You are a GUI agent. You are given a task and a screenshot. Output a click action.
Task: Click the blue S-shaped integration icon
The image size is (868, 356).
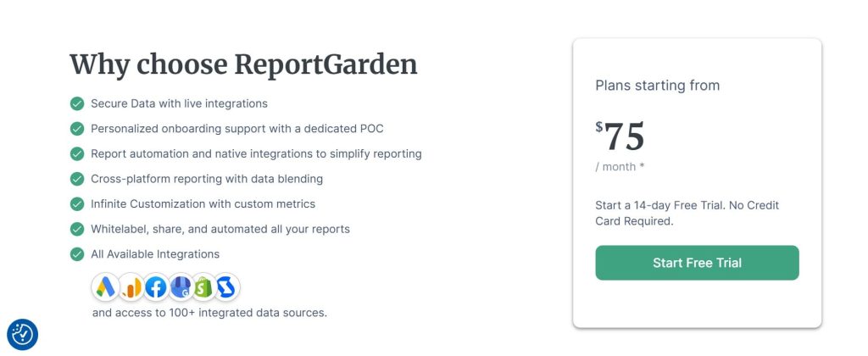tap(227, 287)
